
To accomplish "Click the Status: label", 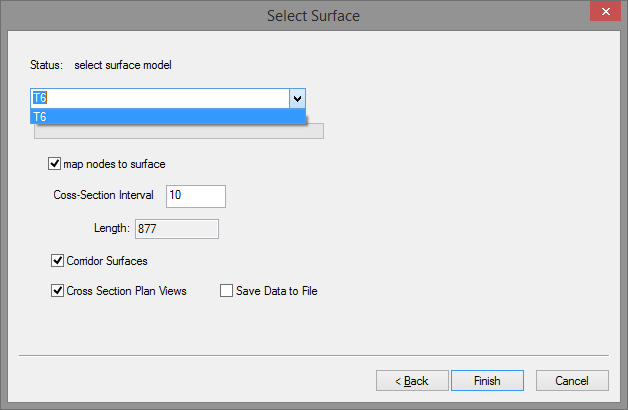I will pos(46,65).
